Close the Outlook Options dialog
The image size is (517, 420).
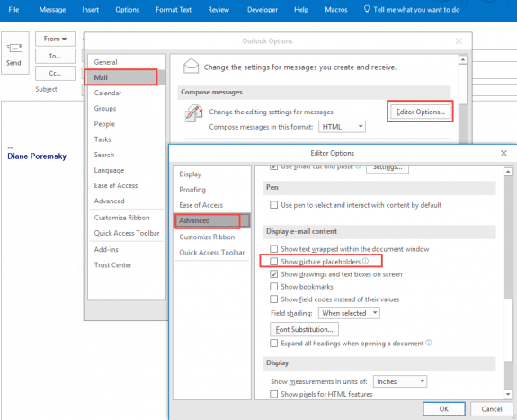tap(459, 41)
